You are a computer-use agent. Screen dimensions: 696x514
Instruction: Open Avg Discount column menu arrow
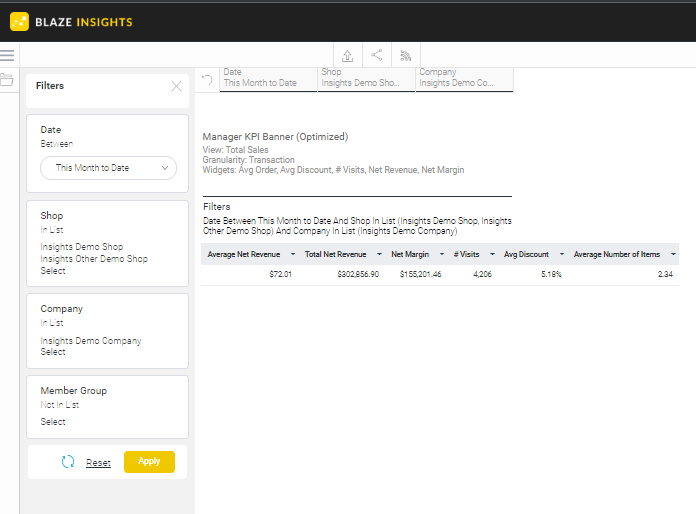tap(562, 254)
